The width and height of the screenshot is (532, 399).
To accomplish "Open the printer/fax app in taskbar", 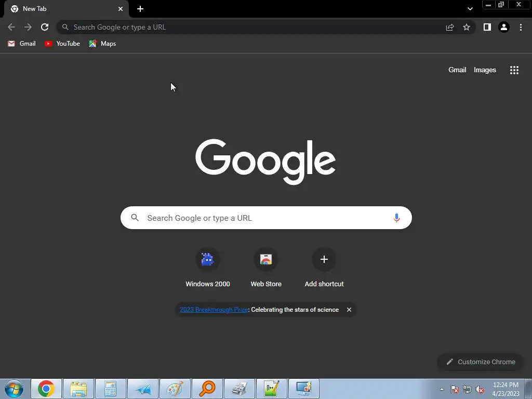I will click(240, 389).
